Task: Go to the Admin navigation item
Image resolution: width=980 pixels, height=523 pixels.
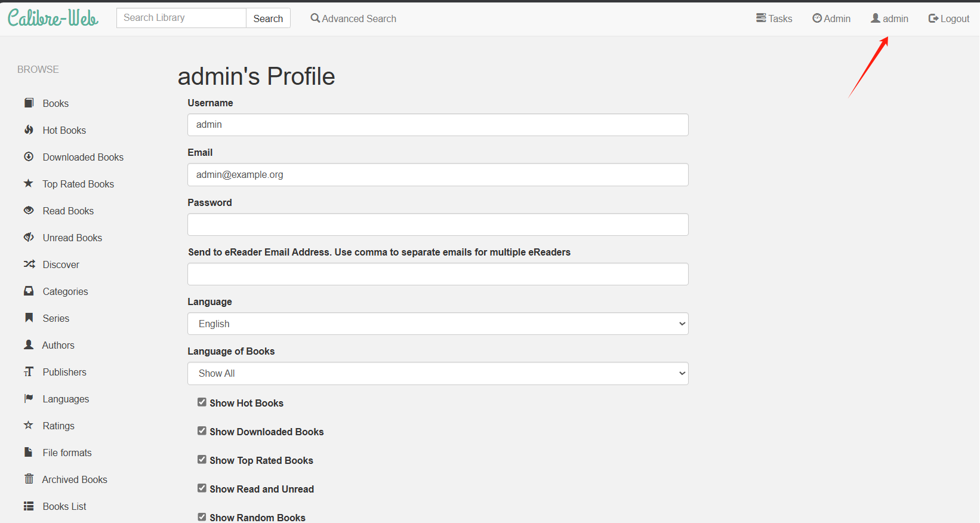Action: click(x=831, y=19)
